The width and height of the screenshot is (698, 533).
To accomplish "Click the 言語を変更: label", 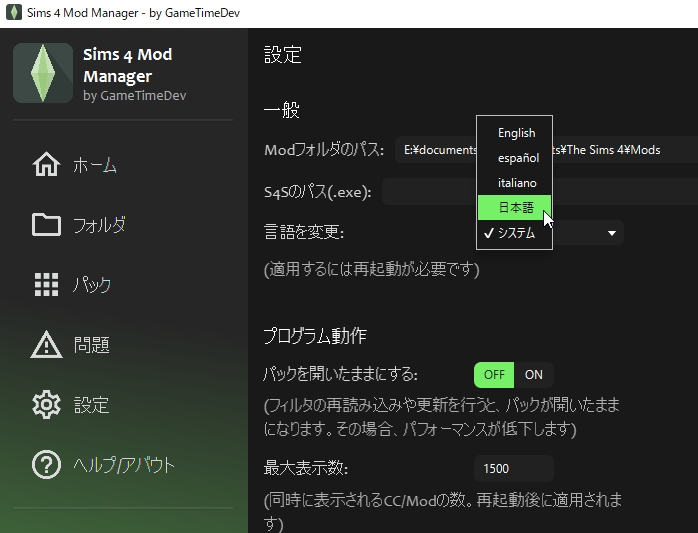I will pyautogui.click(x=304, y=232).
